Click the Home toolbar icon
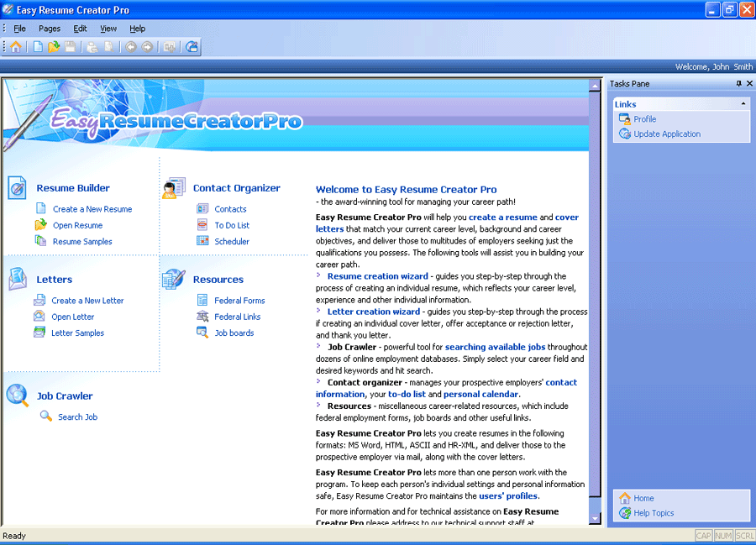This screenshot has height=545, width=756. click(x=16, y=47)
